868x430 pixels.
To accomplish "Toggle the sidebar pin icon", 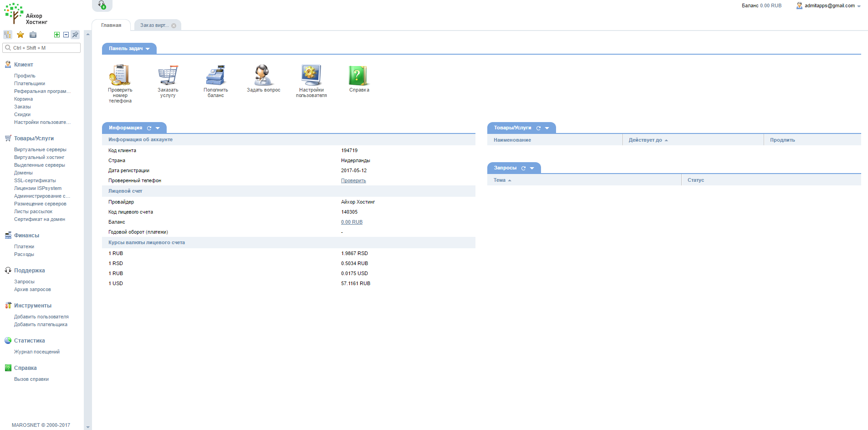I will pyautogui.click(x=75, y=35).
